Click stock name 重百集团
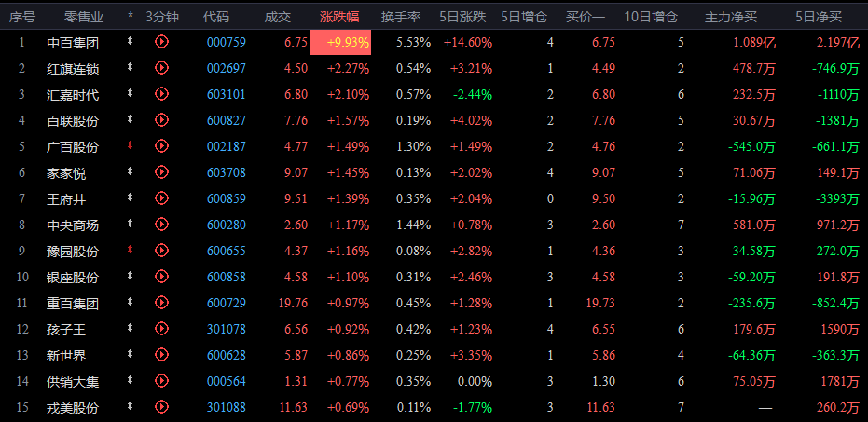868x422 pixels. tap(73, 304)
